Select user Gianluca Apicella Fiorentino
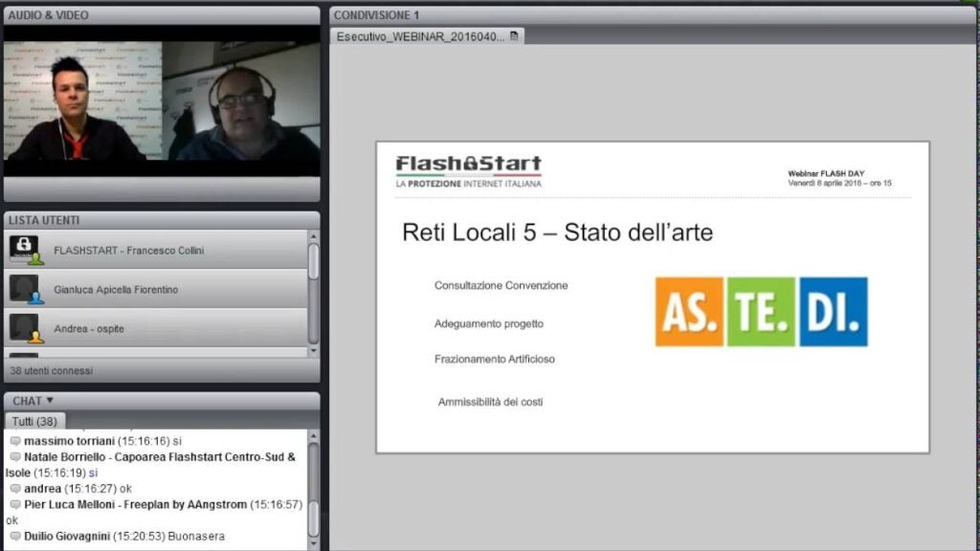Screen dimensions: 980x551 (156, 289)
